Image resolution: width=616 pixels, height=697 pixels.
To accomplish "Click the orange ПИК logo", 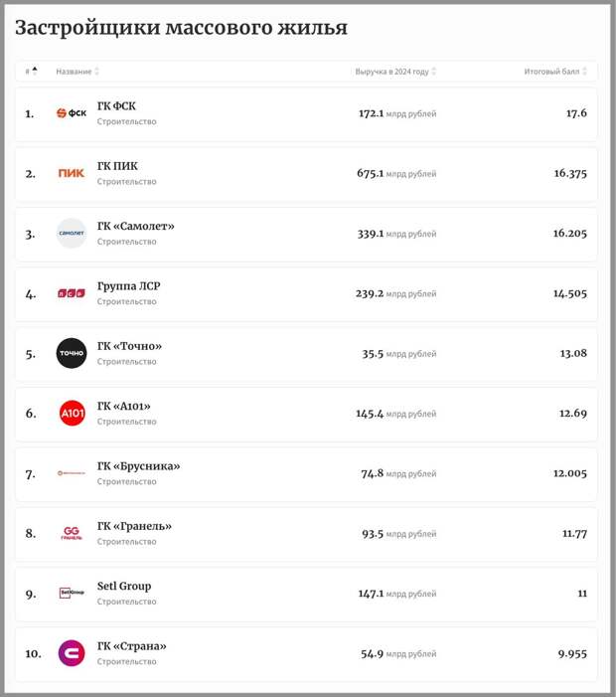I will [x=72, y=173].
